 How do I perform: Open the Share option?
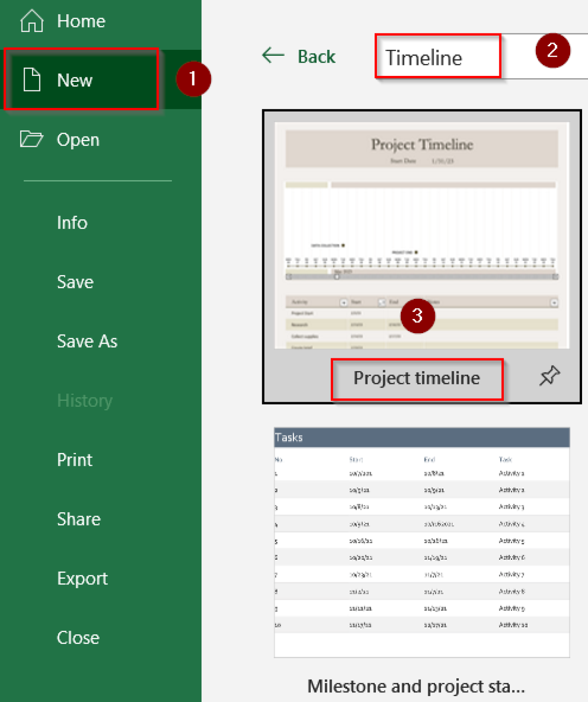click(x=79, y=519)
